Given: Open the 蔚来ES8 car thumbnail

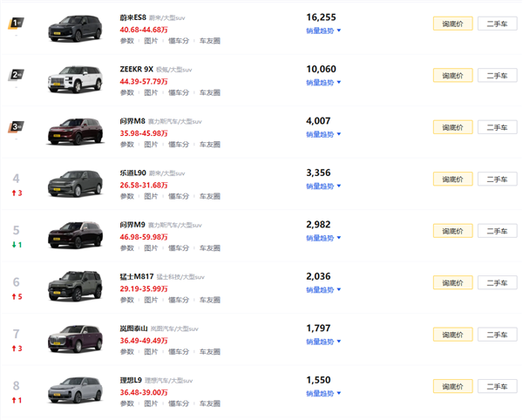Looking at the screenshot, I should 76,25.
